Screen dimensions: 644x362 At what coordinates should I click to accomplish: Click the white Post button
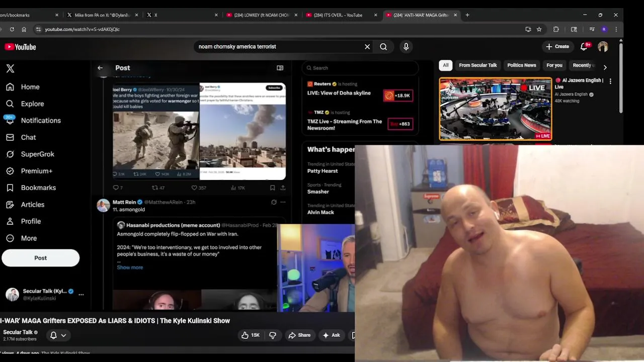click(40, 258)
